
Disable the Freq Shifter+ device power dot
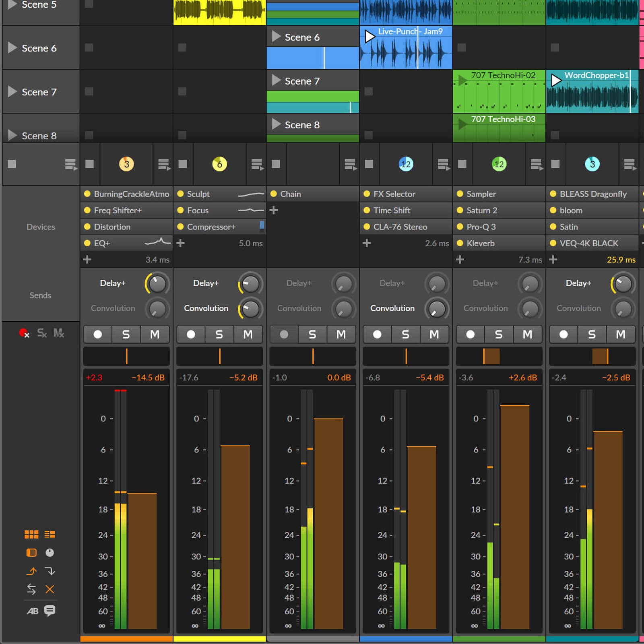[87, 210]
